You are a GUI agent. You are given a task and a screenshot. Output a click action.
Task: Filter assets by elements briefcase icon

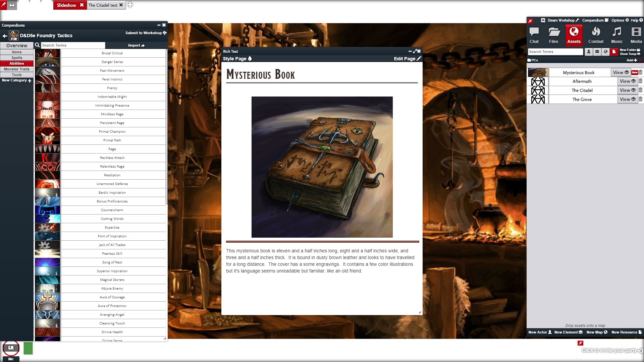[597, 52]
